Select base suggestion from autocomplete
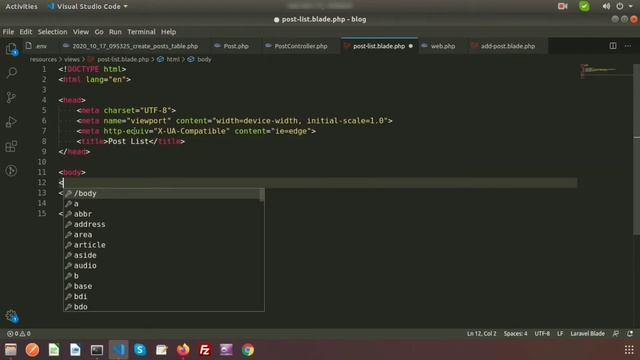 coord(164,286)
